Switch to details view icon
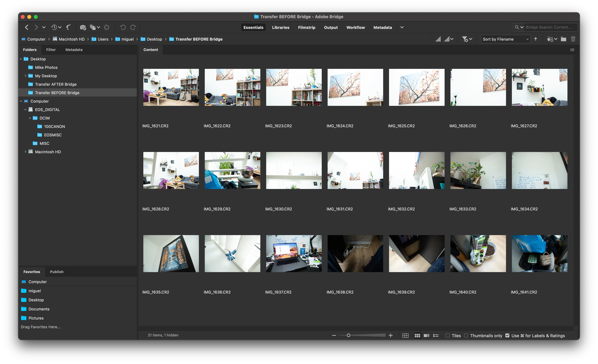 point(426,336)
